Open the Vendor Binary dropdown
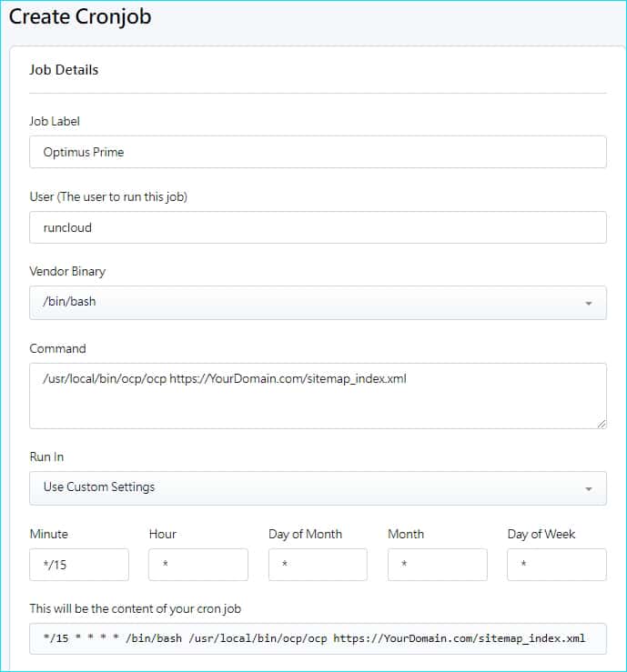Image resolution: width=627 pixels, height=672 pixels. point(318,302)
